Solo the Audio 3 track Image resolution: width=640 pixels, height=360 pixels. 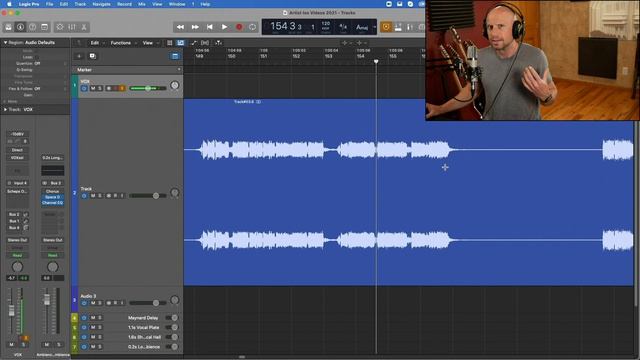100,303
